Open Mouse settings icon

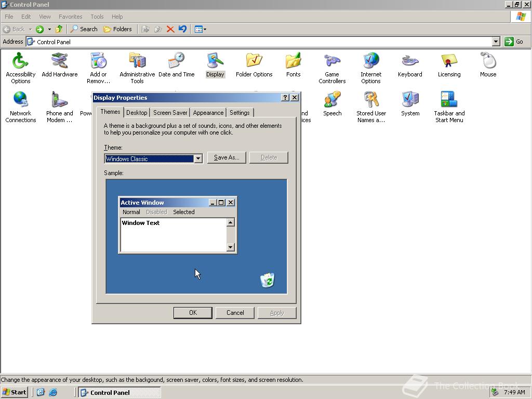[x=488, y=64]
